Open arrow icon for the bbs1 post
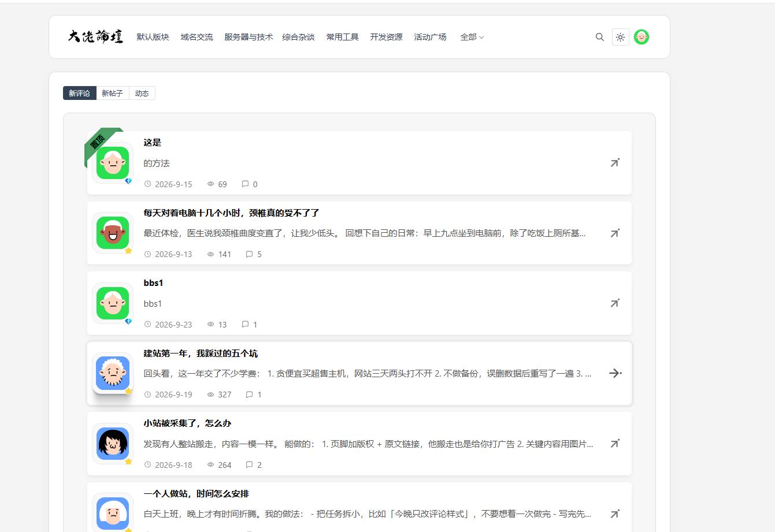Screen dimensions: 775x532 pos(615,303)
